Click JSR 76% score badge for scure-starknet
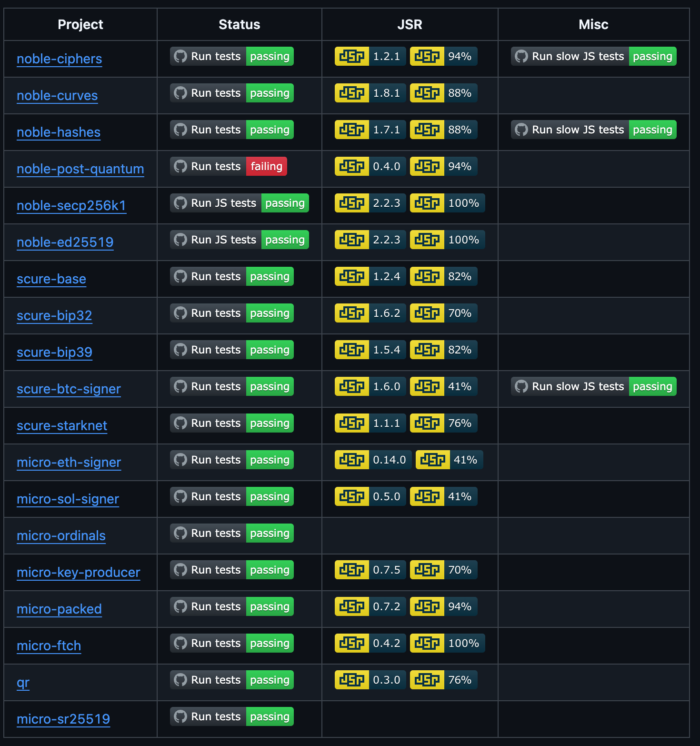This screenshot has width=700, height=746. click(x=444, y=423)
